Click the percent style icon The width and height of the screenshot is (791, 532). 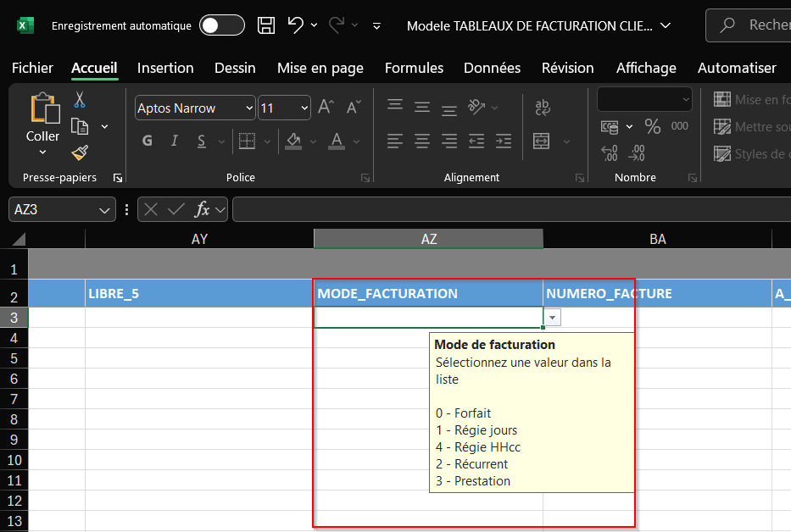[652, 127]
